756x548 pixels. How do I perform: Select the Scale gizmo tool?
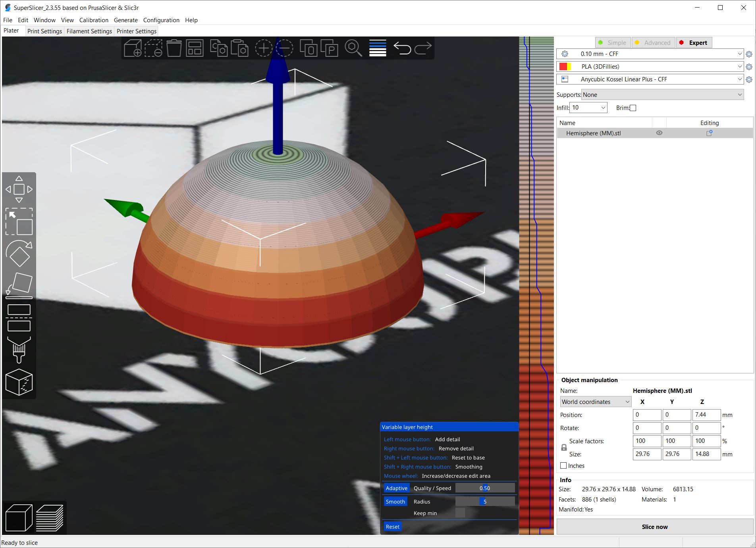click(19, 221)
